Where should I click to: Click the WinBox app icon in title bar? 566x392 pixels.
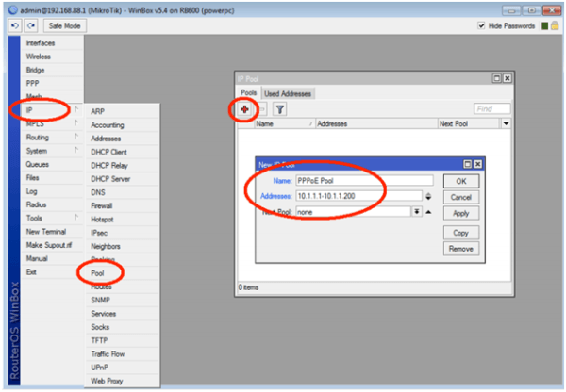13,10
